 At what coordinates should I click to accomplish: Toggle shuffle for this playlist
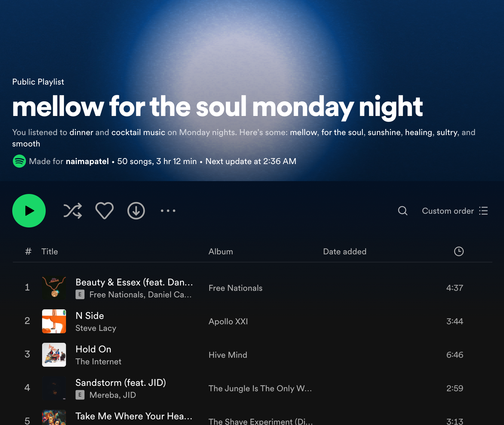pos(73,211)
